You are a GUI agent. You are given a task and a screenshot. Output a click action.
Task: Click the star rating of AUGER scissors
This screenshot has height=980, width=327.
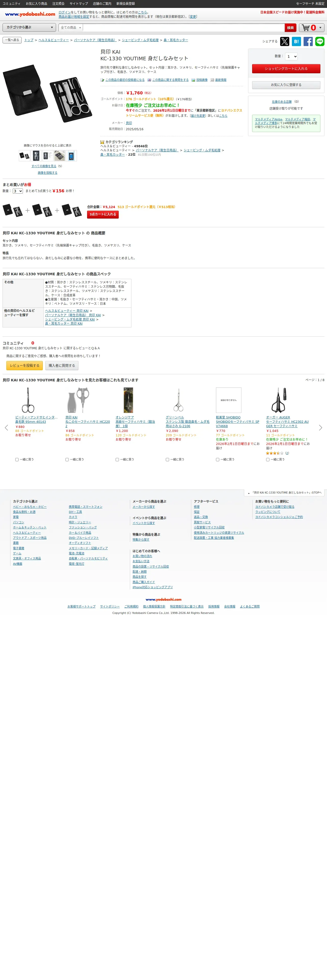click(275, 453)
